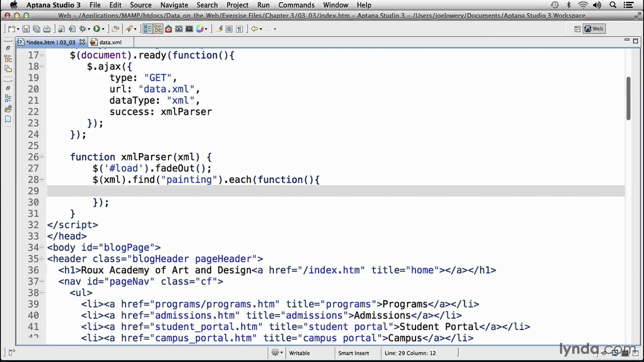Open the Aptana Studio 3 application menu

[x=53, y=5]
